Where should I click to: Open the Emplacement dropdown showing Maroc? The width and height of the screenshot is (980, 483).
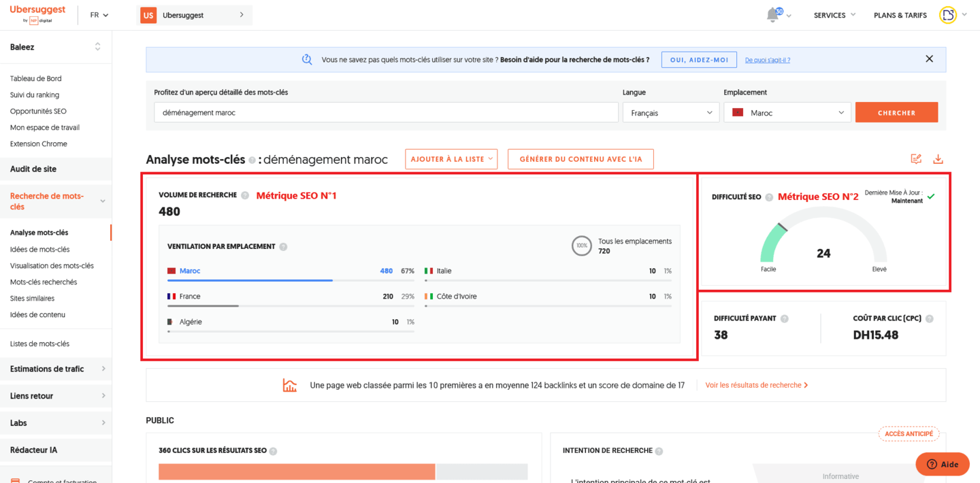[787, 112]
